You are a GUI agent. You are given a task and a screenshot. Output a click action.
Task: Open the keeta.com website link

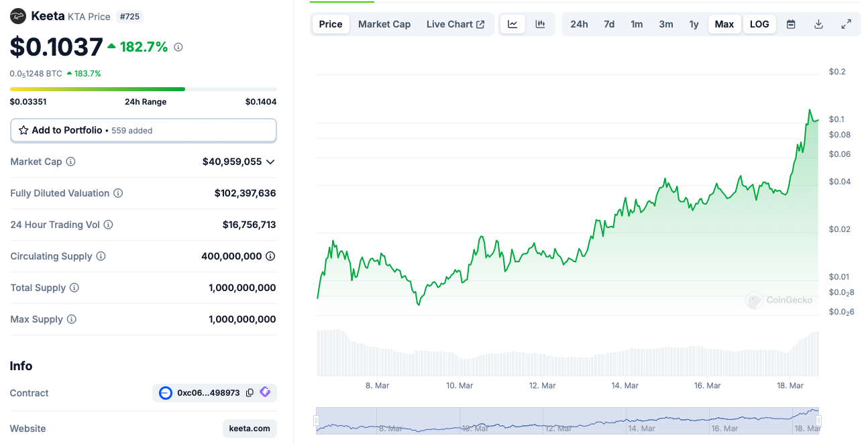click(250, 429)
